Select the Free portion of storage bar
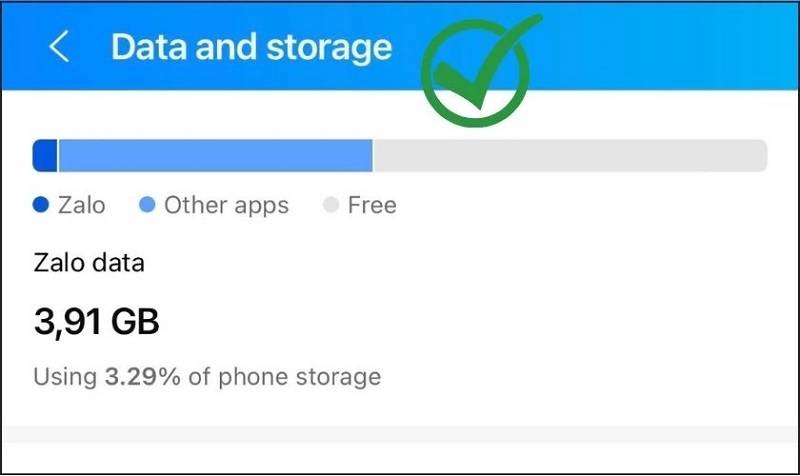This screenshot has width=800, height=476. (569, 156)
